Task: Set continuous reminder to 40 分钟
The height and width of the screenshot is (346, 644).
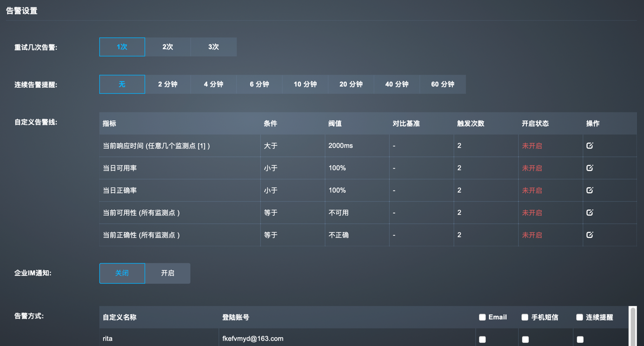Action: click(x=397, y=84)
